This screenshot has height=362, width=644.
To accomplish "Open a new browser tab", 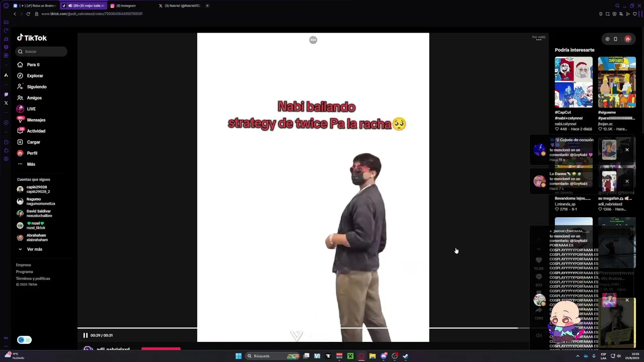I will click(207, 6).
